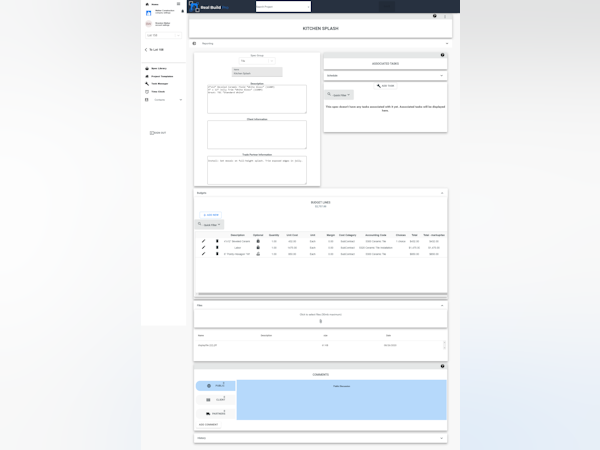Click the Contacts sidebar icon
This screenshot has height=450, width=600.
coord(147,100)
